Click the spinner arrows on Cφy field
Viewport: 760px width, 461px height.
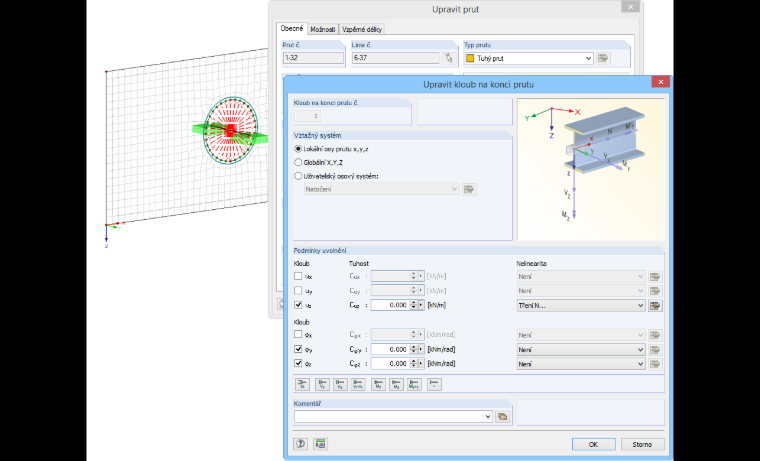coord(413,349)
